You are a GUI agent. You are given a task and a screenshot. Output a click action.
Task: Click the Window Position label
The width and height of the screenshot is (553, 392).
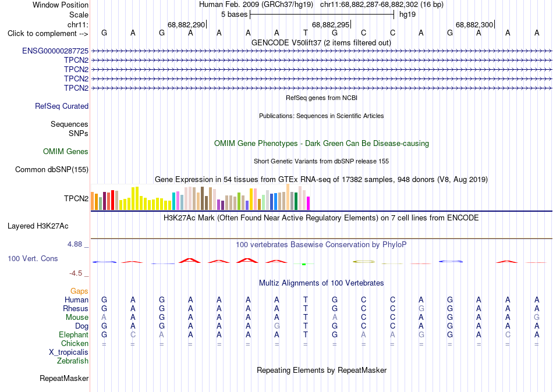[x=61, y=5]
